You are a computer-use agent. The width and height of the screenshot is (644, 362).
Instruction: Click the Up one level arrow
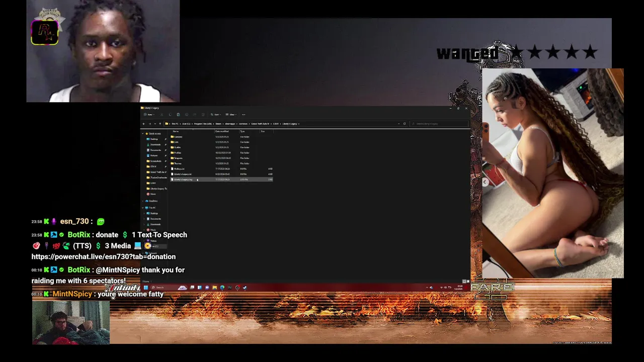click(160, 124)
